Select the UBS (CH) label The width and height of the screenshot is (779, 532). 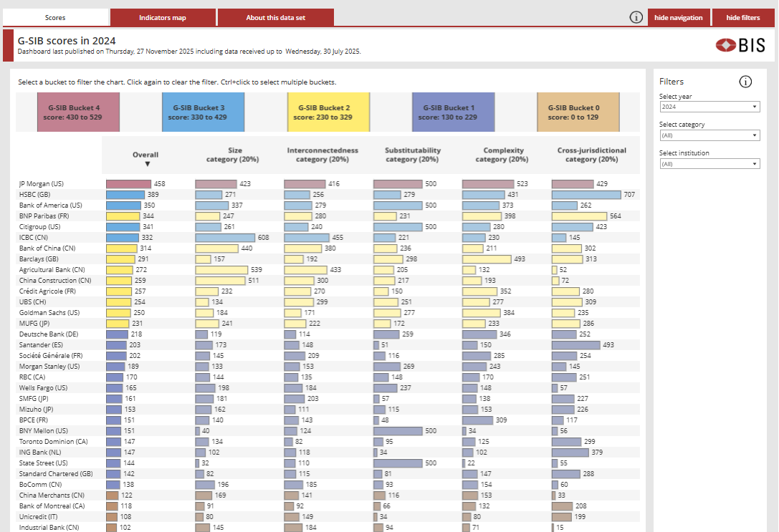click(33, 301)
